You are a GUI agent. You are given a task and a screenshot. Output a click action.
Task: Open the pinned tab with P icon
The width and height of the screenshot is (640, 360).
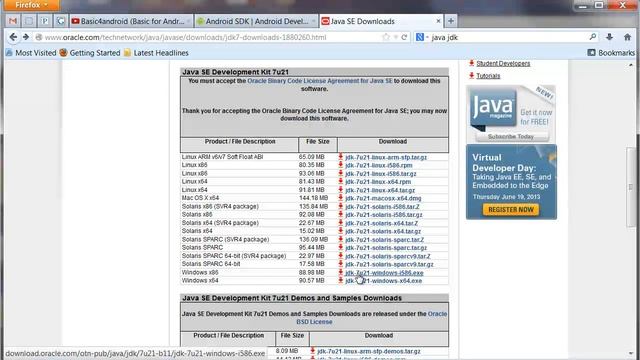point(44,21)
